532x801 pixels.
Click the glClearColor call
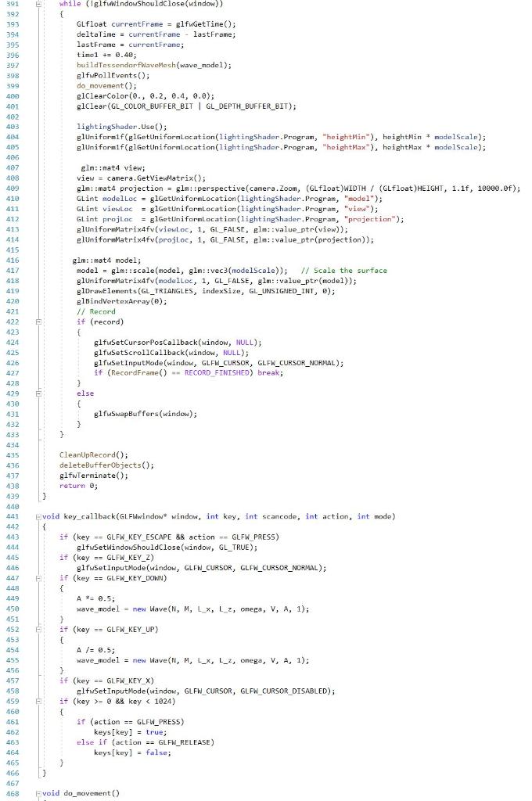click(x=146, y=96)
